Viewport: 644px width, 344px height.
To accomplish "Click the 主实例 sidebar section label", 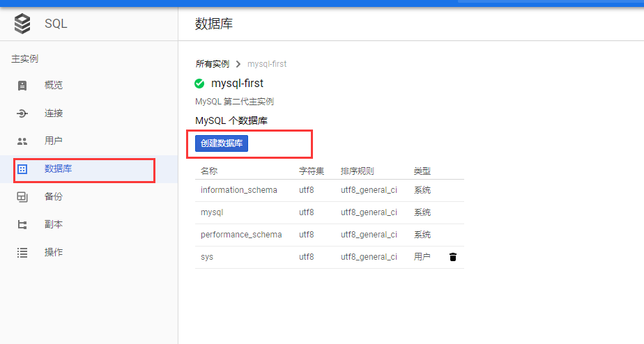I will point(24,59).
